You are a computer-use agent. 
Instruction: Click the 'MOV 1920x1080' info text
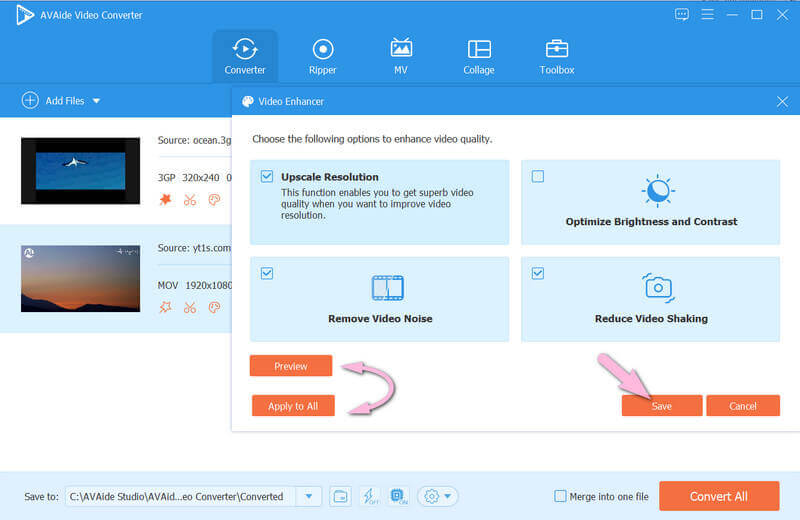click(x=195, y=285)
